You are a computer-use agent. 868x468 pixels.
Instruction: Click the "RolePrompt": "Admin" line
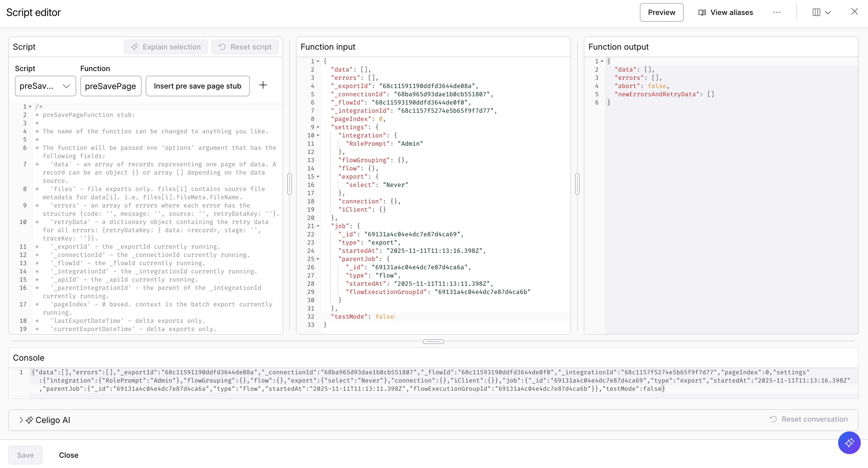(384, 144)
